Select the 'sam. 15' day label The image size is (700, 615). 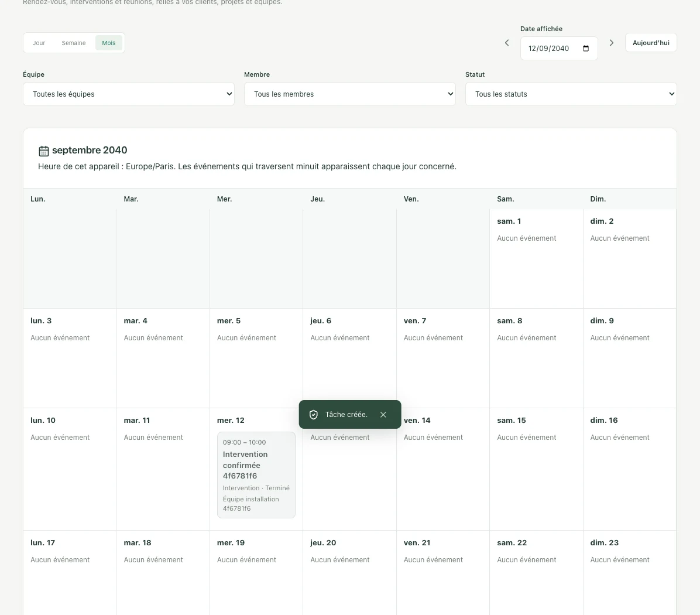click(x=511, y=421)
